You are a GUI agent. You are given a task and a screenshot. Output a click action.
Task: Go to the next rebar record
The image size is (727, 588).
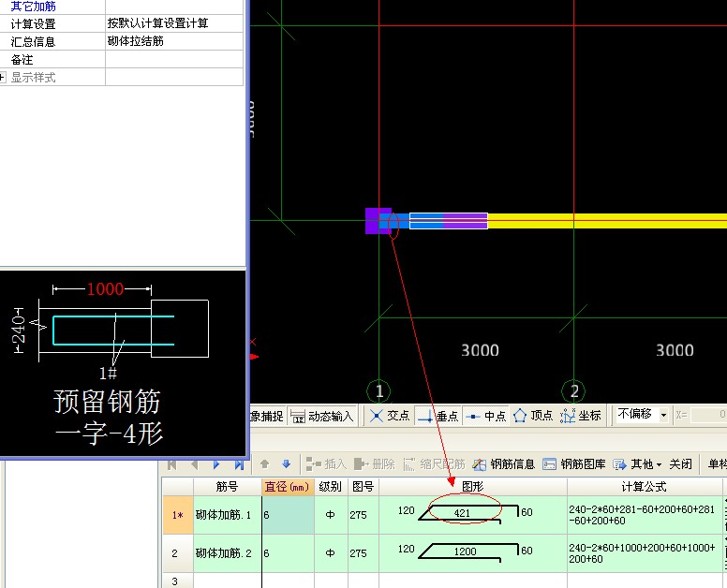pos(216,464)
